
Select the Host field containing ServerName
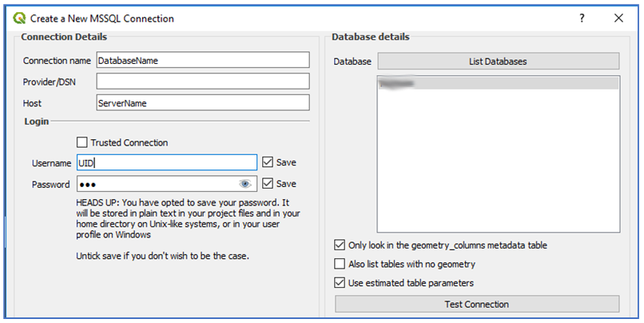point(201,102)
